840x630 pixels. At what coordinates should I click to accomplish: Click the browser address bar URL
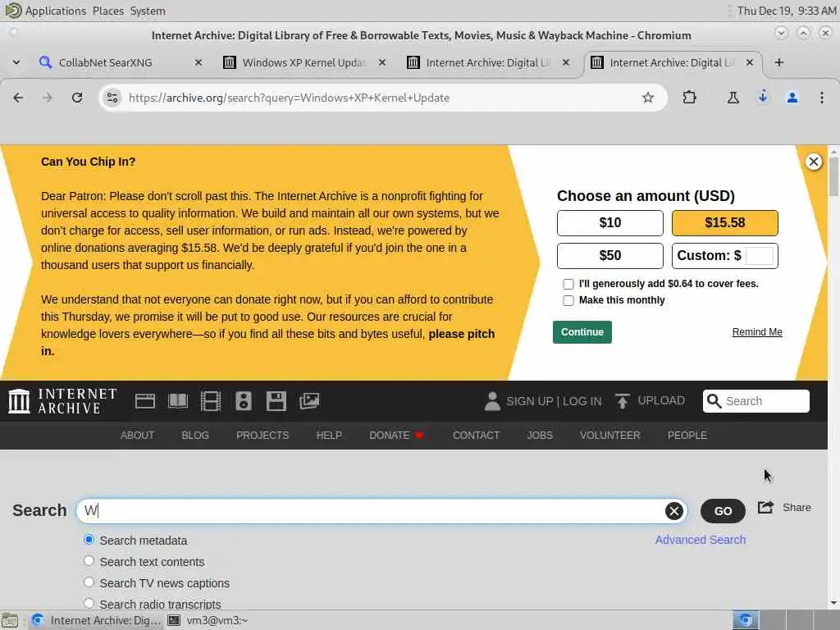coord(290,98)
